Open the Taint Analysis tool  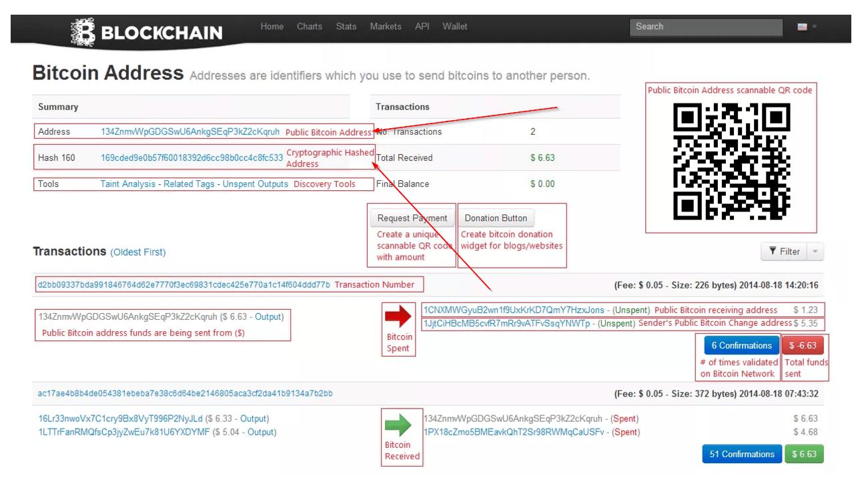[127, 184]
